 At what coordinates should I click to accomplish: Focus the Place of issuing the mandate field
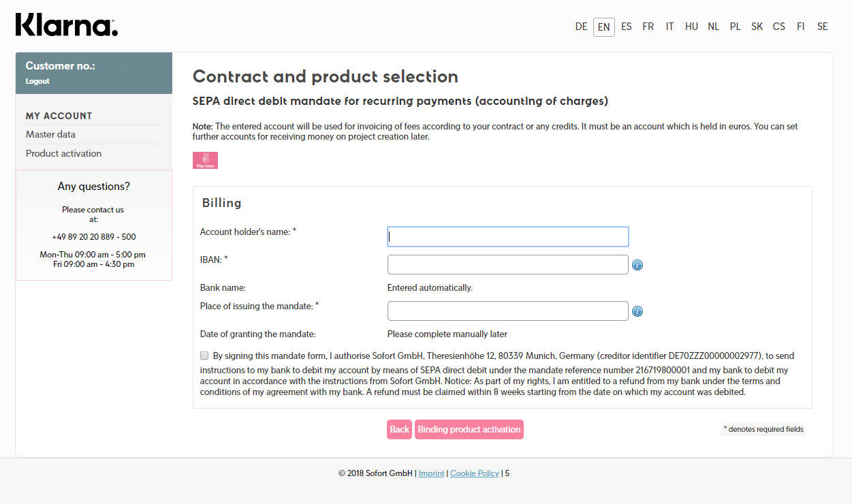507,311
